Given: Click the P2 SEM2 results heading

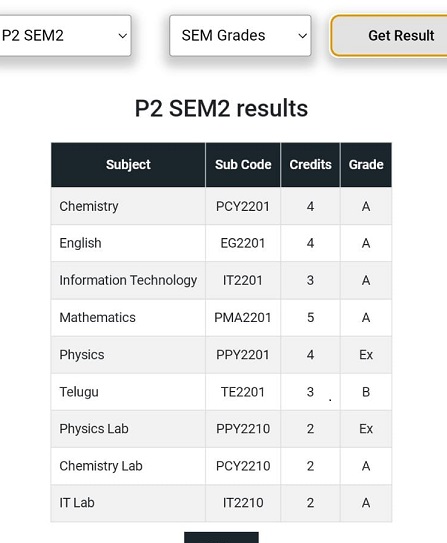Looking at the screenshot, I should click(x=221, y=108).
